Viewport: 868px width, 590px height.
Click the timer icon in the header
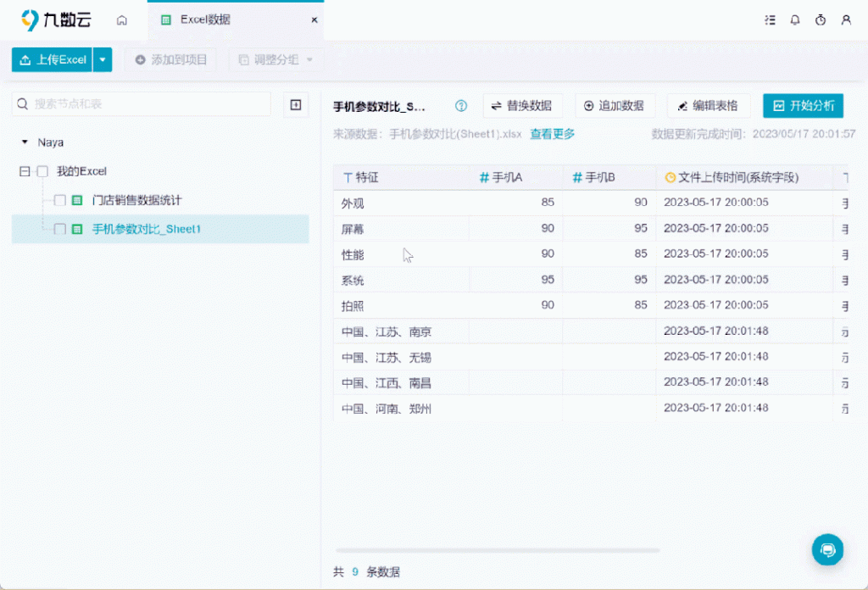point(821,19)
